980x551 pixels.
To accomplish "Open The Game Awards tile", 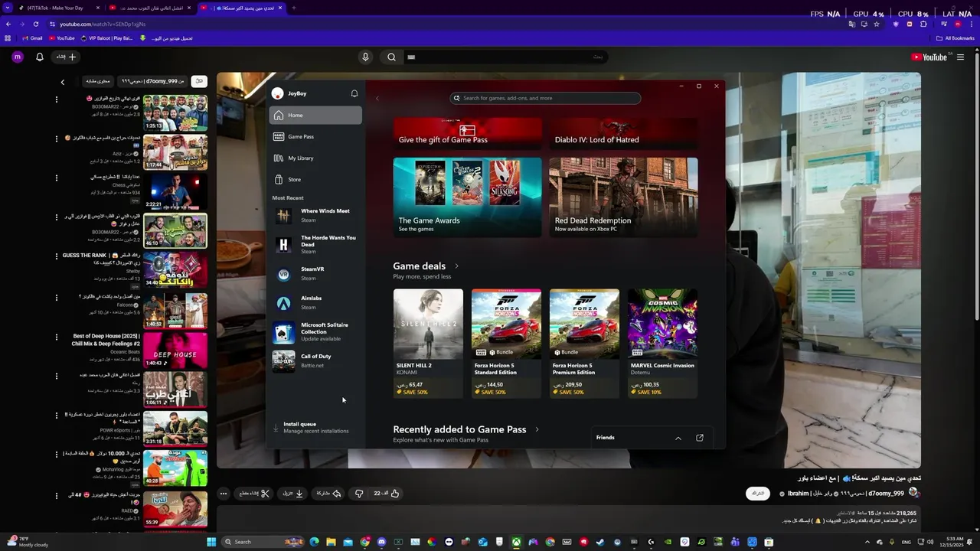I will point(467,197).
